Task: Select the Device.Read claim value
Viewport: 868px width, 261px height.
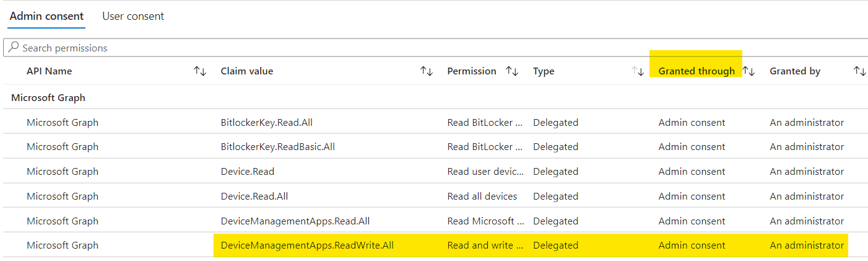Action: coord(248,172)
